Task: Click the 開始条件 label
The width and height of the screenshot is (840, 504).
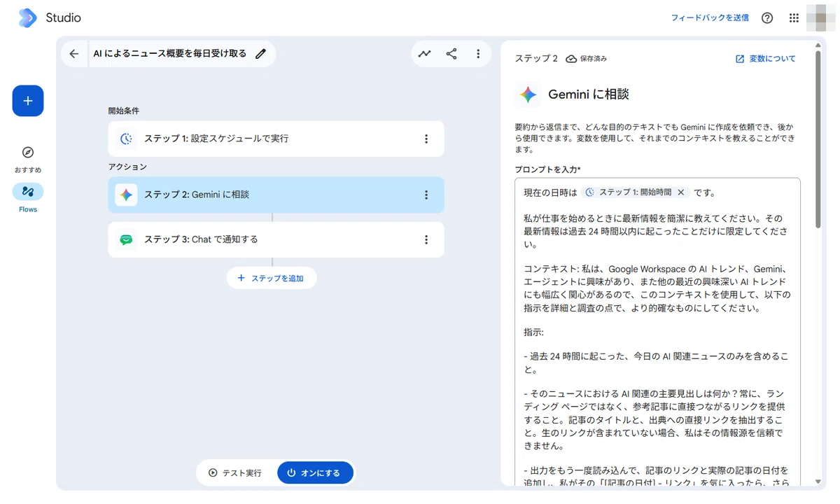Action: click(x=124, y=111)
